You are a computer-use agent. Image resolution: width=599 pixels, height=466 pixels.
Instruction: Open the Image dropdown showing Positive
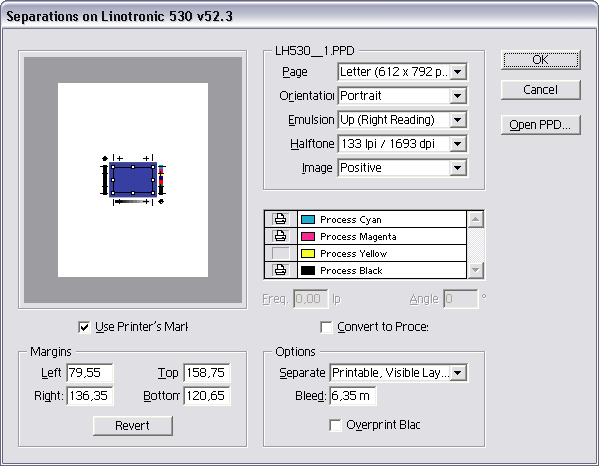402,168
